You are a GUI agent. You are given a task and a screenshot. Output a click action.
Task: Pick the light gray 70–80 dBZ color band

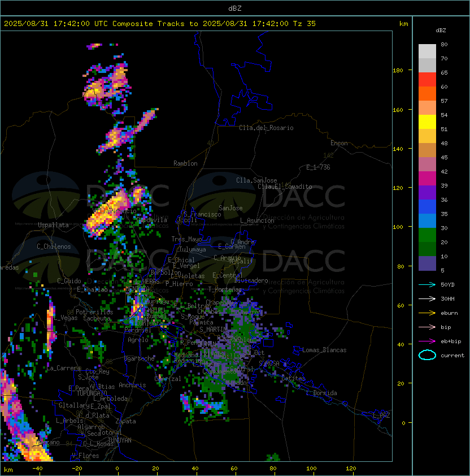[x=427, y=51]
